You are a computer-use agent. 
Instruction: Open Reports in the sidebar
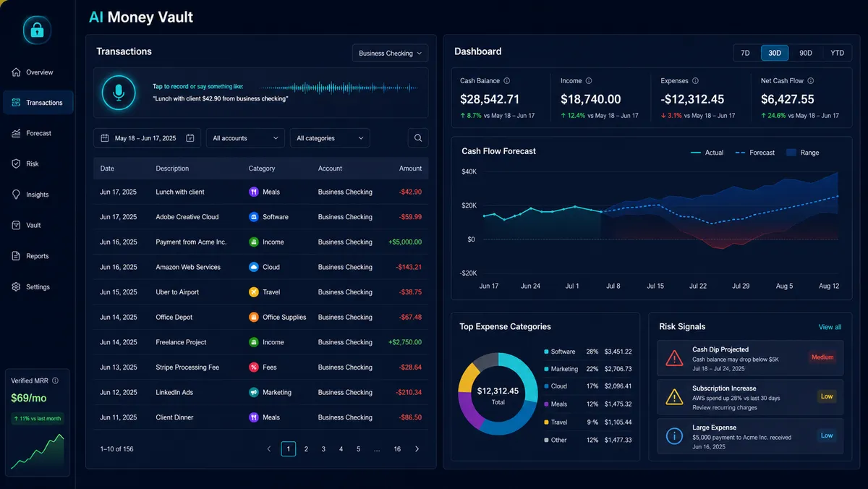click(x=38, y=256)
